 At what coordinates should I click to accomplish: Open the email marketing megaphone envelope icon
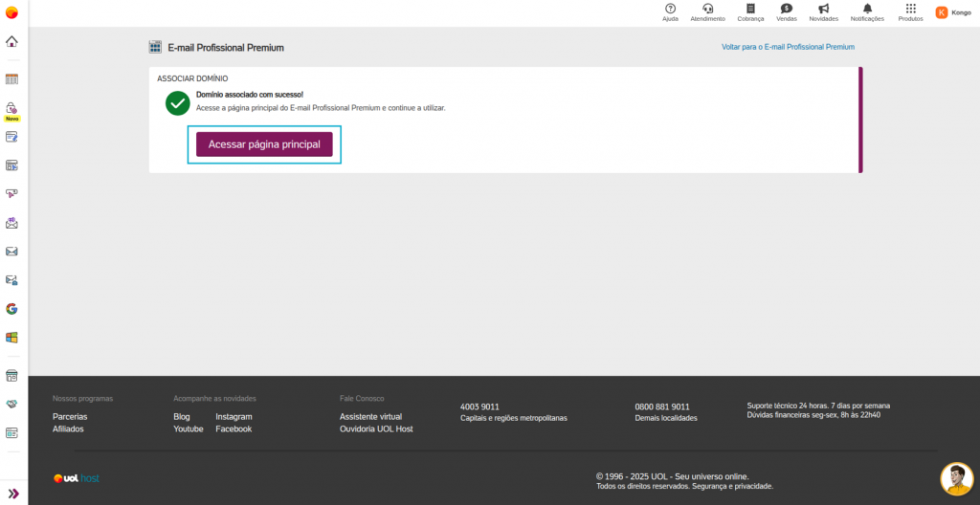coord(11,223)
